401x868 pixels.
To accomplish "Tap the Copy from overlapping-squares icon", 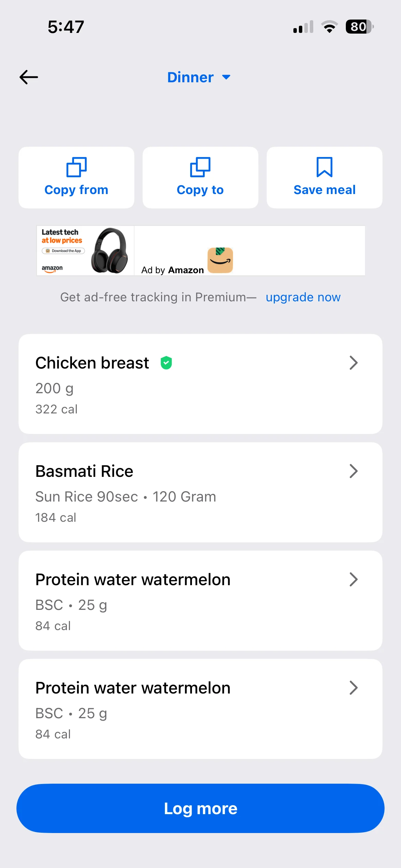I will point(76,167).
